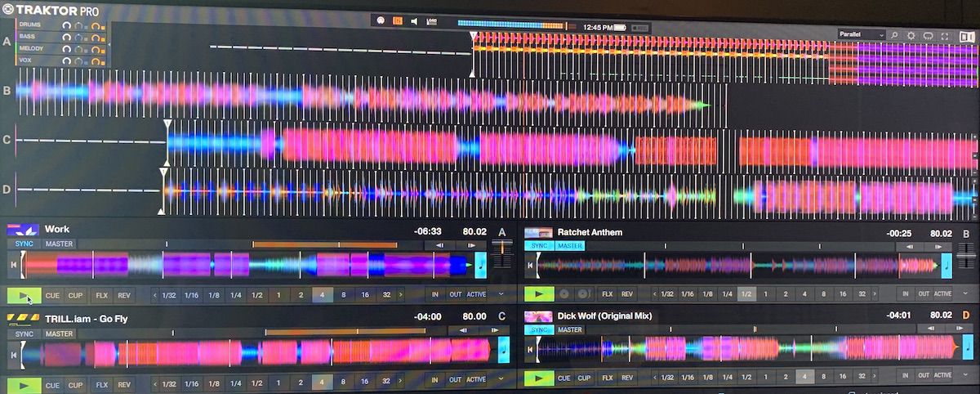Toggle loop ACTIVE on deck A

[475, 294]
